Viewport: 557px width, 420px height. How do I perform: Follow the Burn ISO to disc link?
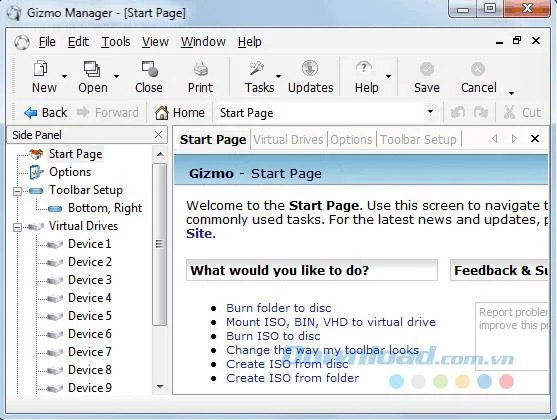(273, 336)
